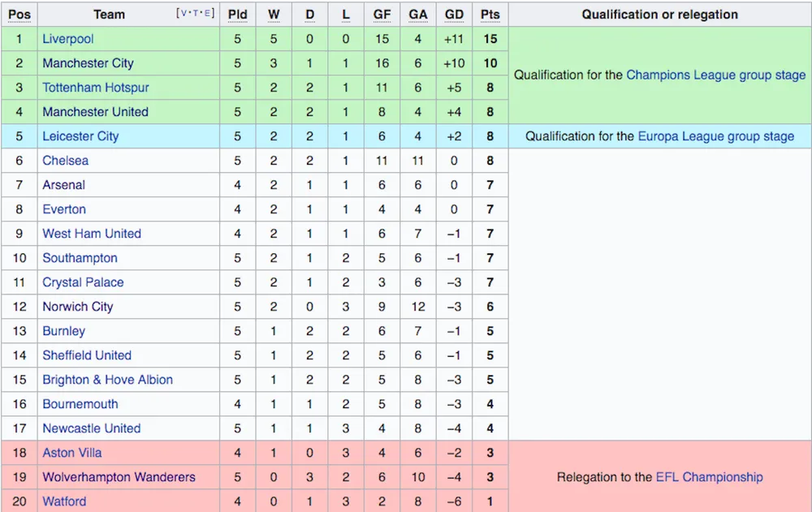The image size is (812, 512).
Task: Open Tottenham Hotspur team page
Action: 96,88
